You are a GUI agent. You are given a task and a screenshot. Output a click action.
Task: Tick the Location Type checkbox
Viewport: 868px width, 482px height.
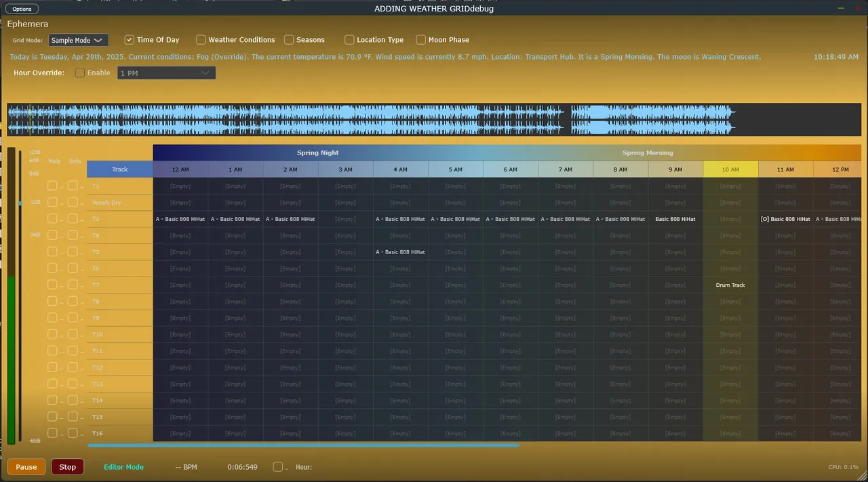click(349, 40)
